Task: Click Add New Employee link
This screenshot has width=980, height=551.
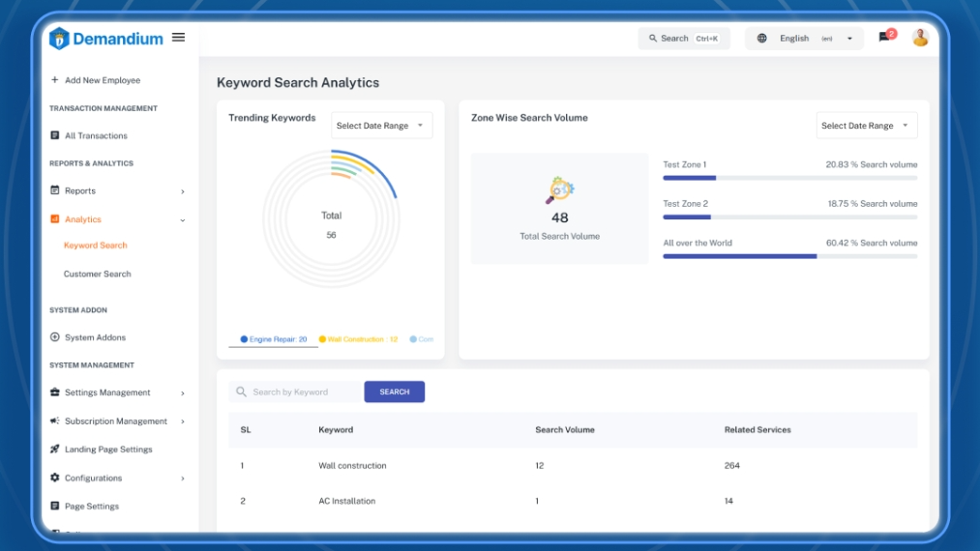Action: 102,80
